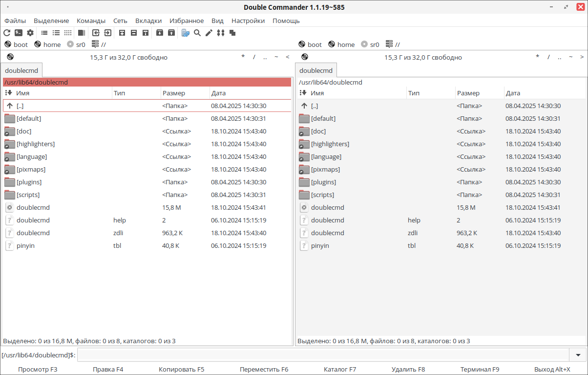Open file search with the magnifier icon

coord(197,33)
